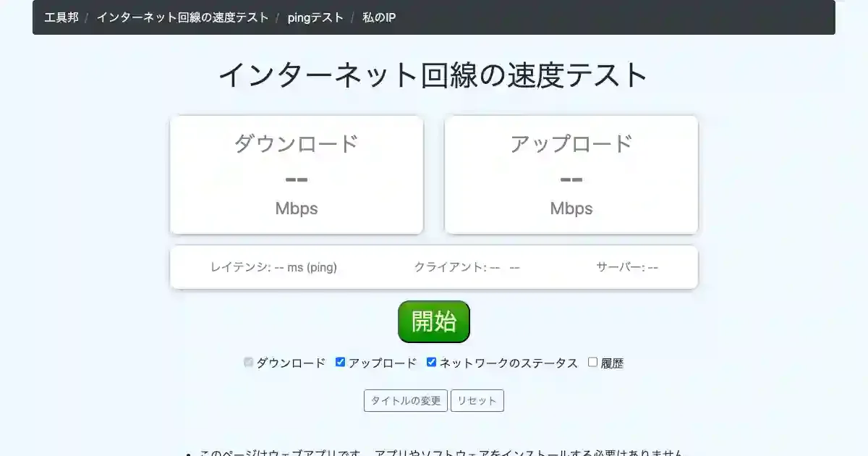This screenshot has height=456, width=868.
Task: Enable the 履歴 checkbox
Action: tap(593, 363)
